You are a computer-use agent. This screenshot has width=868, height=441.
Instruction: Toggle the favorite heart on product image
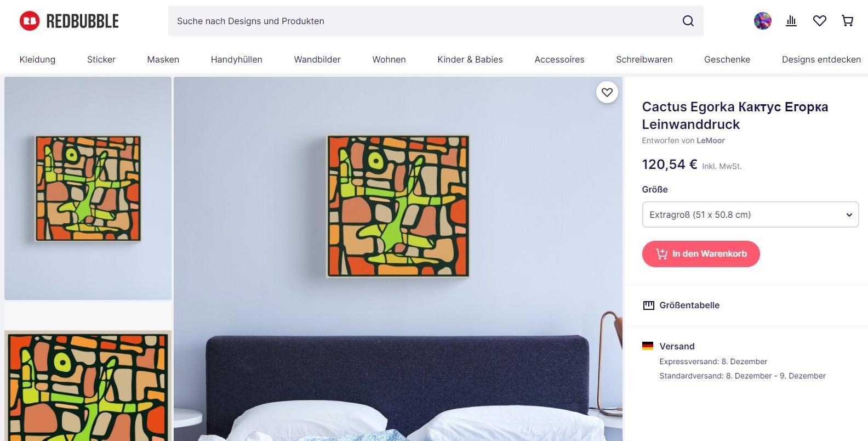607,92
